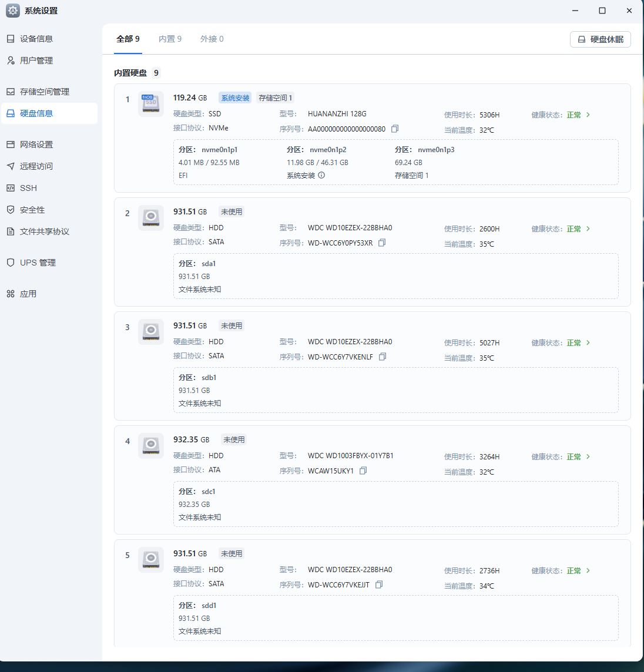Copy serial number WD-WCC6Y0PY53XR

pyautogui.click(x=382, y=243)
